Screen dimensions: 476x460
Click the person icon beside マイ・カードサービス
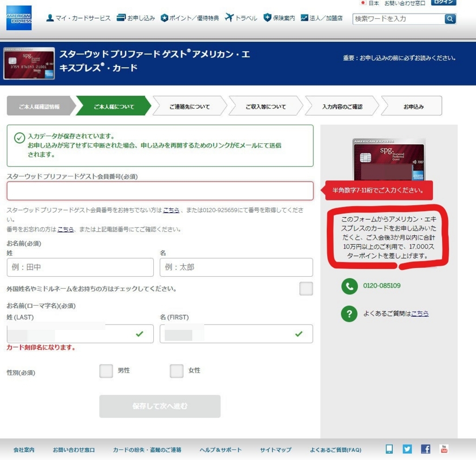coord(50,18)
